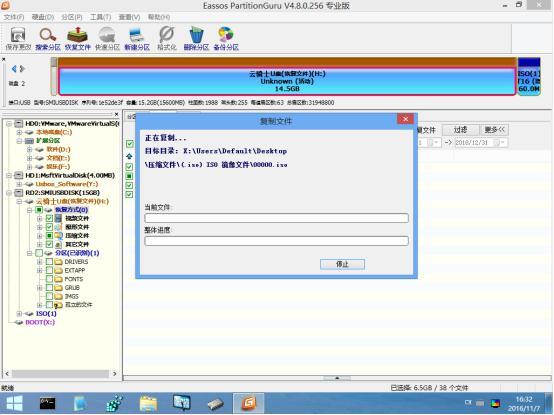The image size is (554, 415).
Task: Open the command prompt taskbar icon
Action: pos(47,403)
